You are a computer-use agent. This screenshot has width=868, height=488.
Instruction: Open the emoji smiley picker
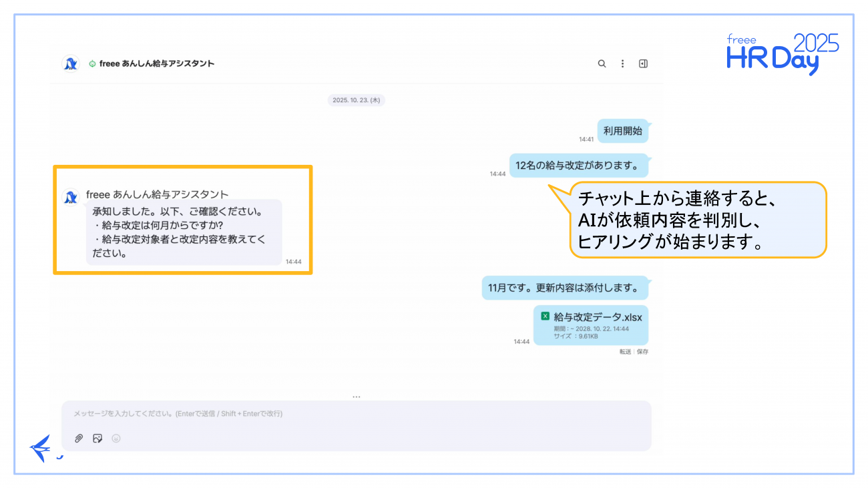(x=116, y=439)
